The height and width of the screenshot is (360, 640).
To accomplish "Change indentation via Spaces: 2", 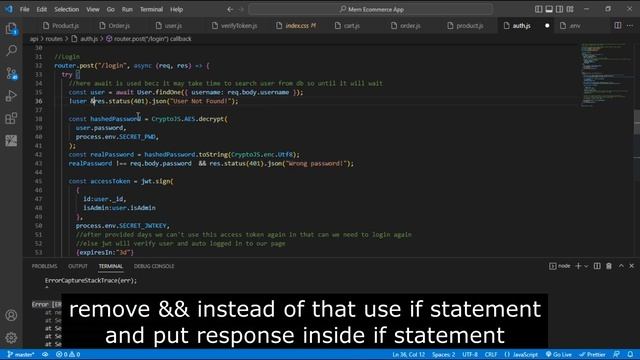I will point(444,354).
